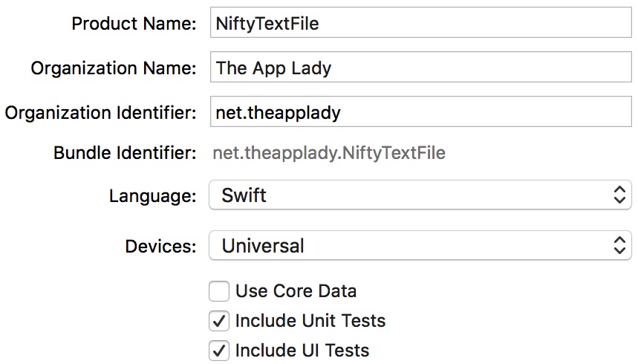Click the 'Language:' label
This screenshot has width=638, height=364.
pos(152,196)
